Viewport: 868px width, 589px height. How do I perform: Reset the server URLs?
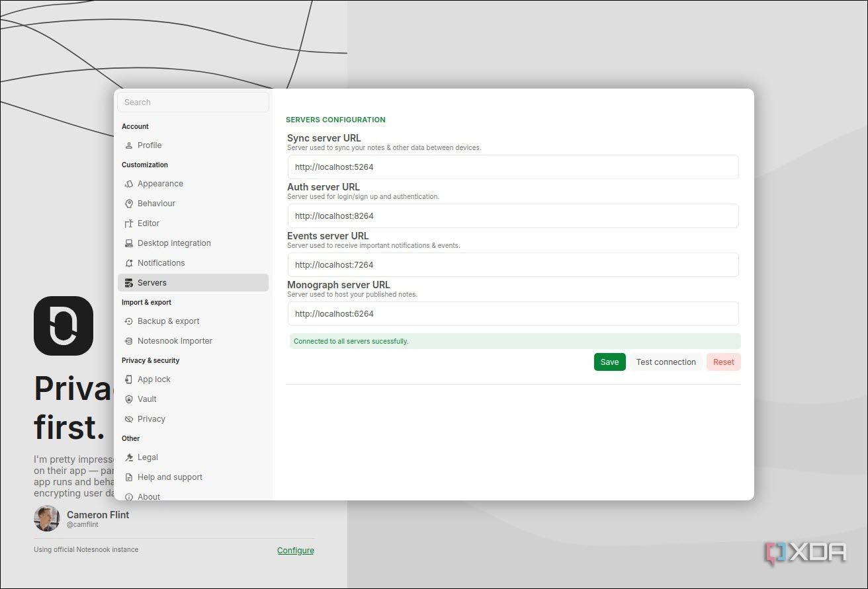[x=723, y=362]
